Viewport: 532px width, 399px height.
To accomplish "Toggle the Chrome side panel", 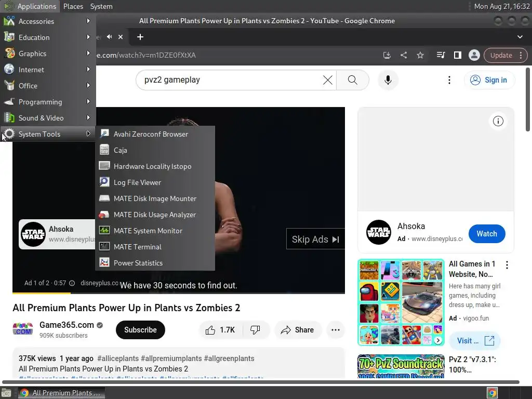I will (x=457, y=55).
